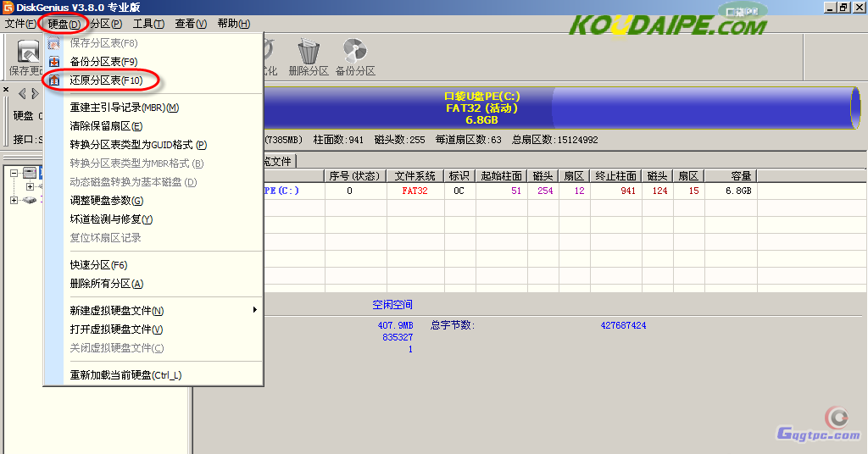
Task: Expand the nested partition tree node
Action: click(30, 186)
